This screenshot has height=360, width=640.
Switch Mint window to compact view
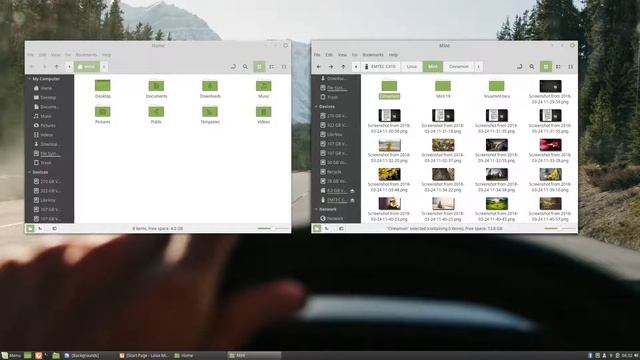tap(571, 67)
